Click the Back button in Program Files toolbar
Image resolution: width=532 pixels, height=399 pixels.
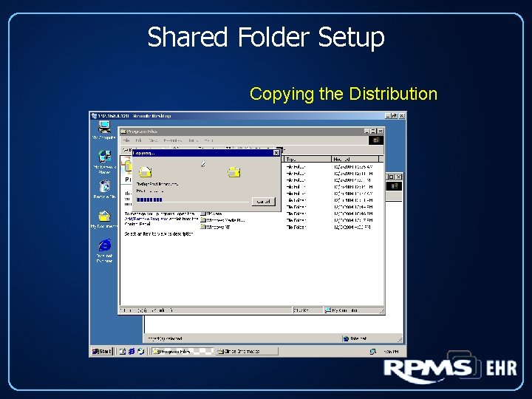pyautogui.click(x=129, y=149)
